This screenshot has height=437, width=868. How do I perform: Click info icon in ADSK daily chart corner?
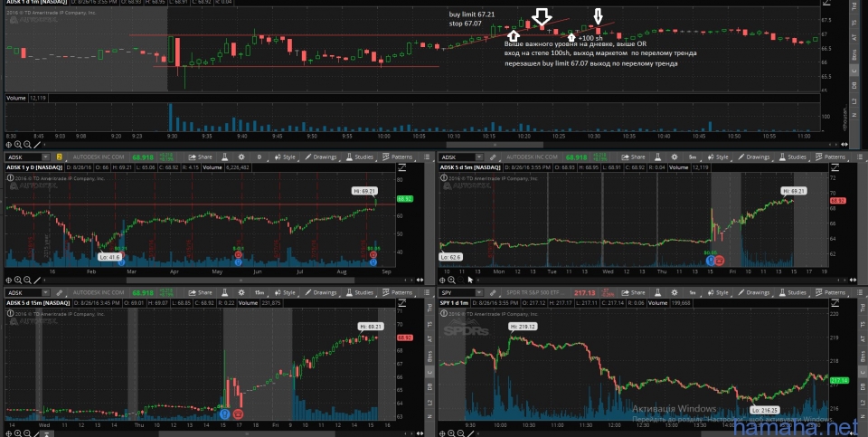coord(9,178)
